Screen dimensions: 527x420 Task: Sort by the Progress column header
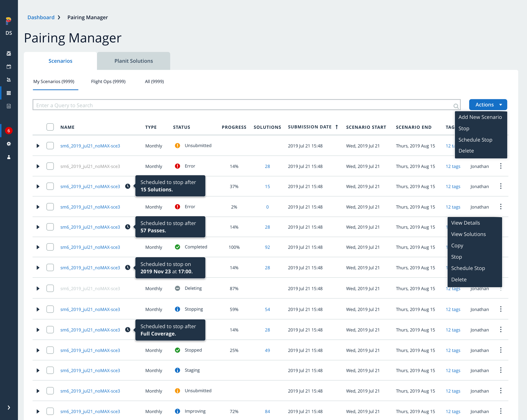pyautogui.click(x=234, y=127)
